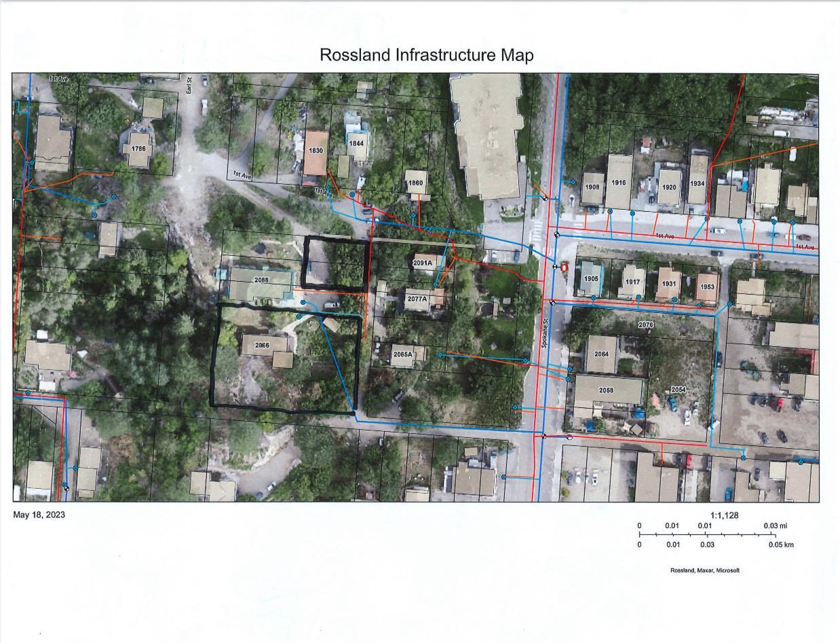Select the parcel labeled 2091A

coord(423,263)
